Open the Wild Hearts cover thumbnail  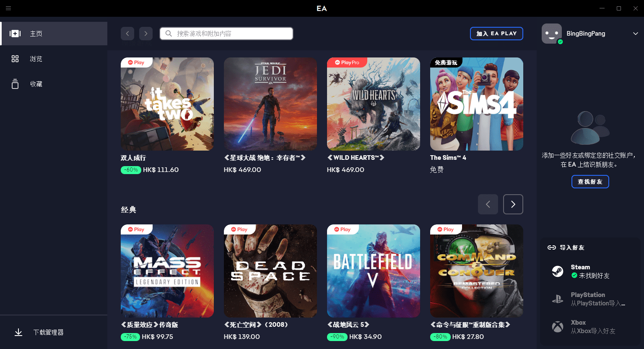click(374, 104)
